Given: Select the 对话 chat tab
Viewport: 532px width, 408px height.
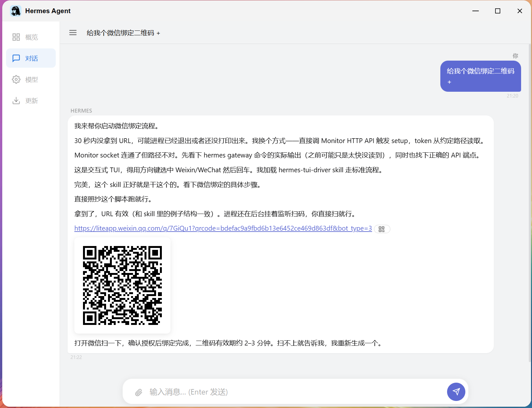Looking at the screenshot, I should click(31, 58).
